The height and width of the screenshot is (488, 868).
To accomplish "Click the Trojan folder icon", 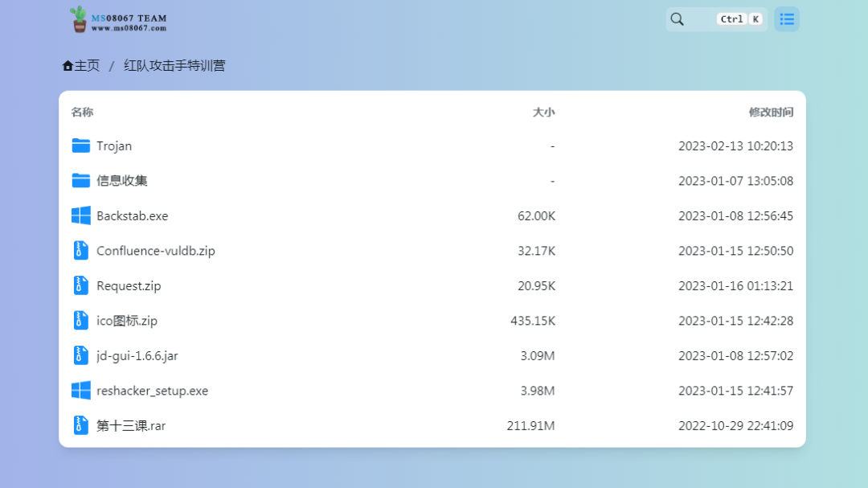I will tap(81, 146).
